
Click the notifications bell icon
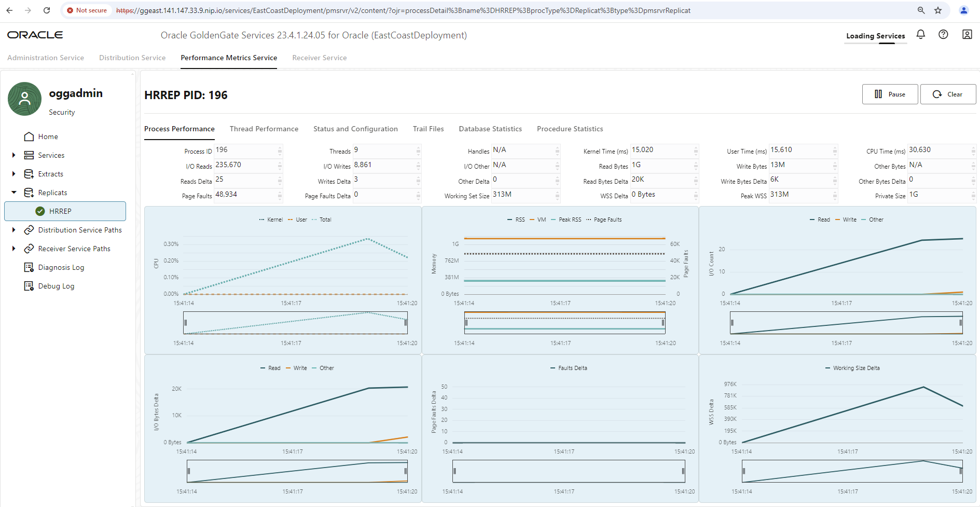point(920,34)
